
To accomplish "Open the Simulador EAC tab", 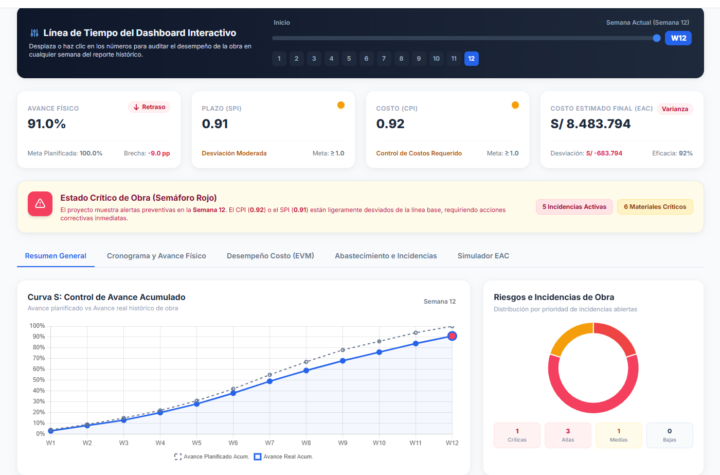I will (483, 256).
